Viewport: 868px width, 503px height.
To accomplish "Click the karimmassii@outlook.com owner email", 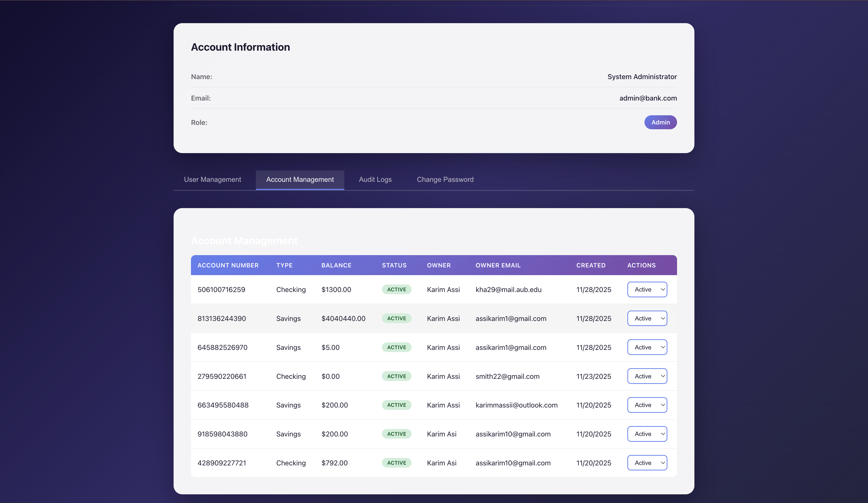I will pyautogui.click(x=516, y=405).
